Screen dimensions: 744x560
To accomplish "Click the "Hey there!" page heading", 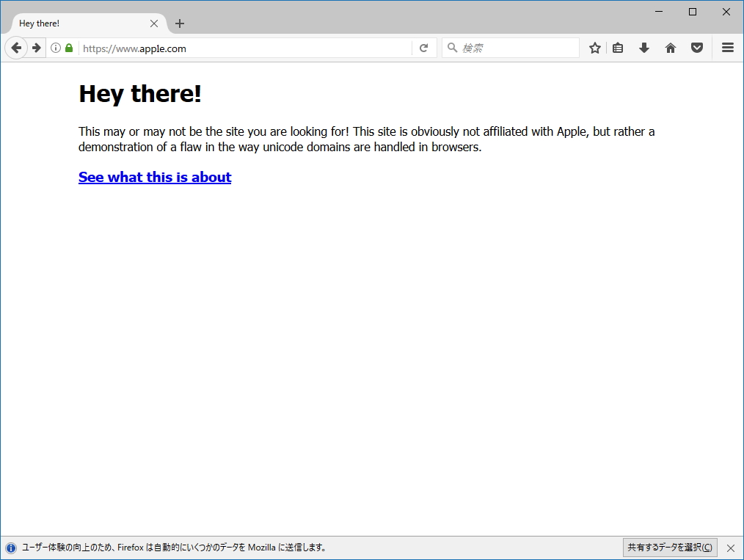I will pyautogui.click(x=140, y=93).
